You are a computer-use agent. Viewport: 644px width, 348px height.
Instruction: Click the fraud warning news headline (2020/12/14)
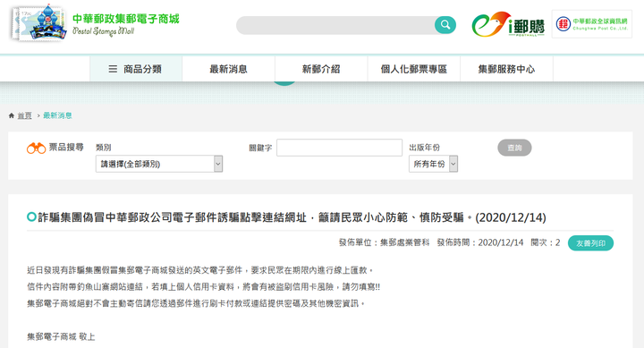[292, 217]
